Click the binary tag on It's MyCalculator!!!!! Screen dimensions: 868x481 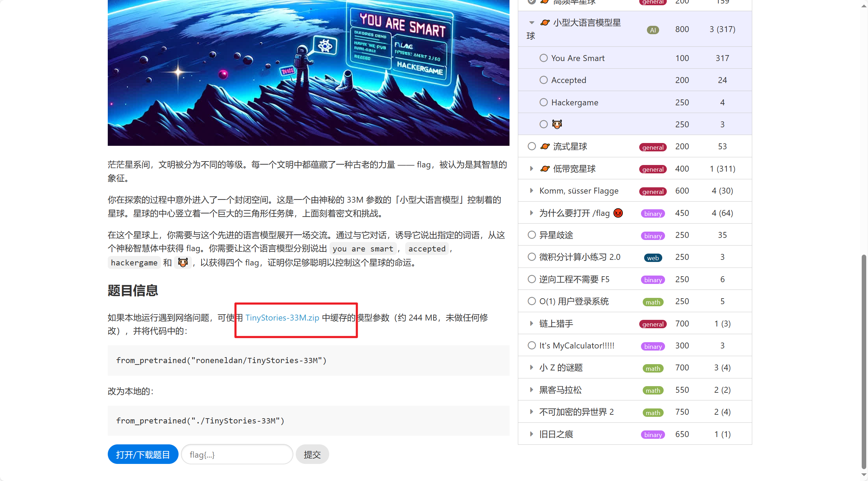[x=653, y=346]
